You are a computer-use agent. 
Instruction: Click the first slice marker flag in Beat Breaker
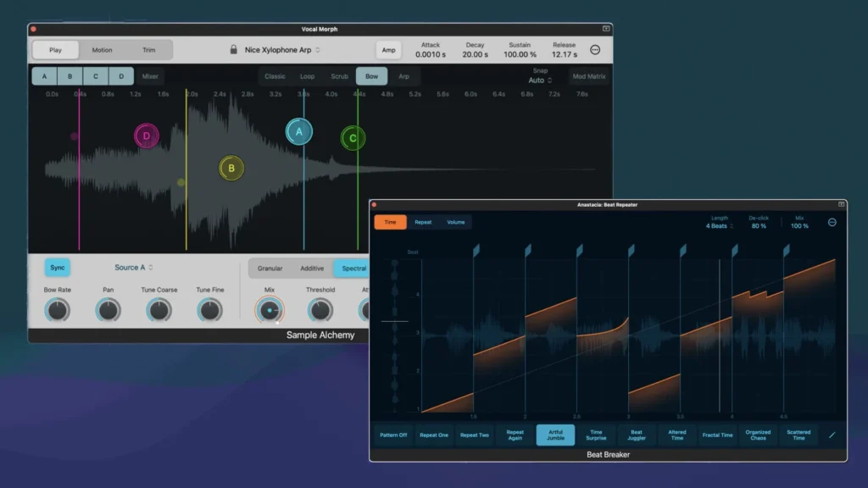(476, 250)
